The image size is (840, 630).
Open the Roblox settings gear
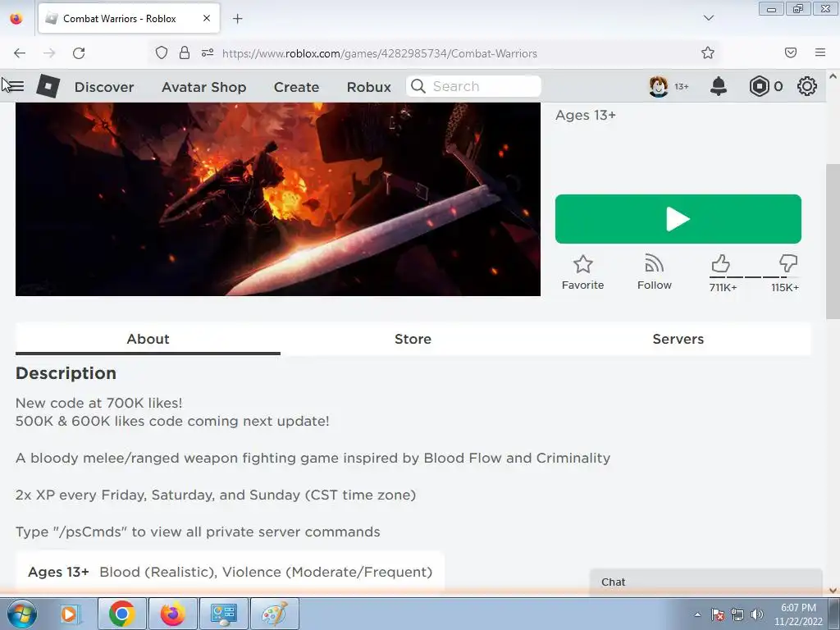[x=807, y=86]
